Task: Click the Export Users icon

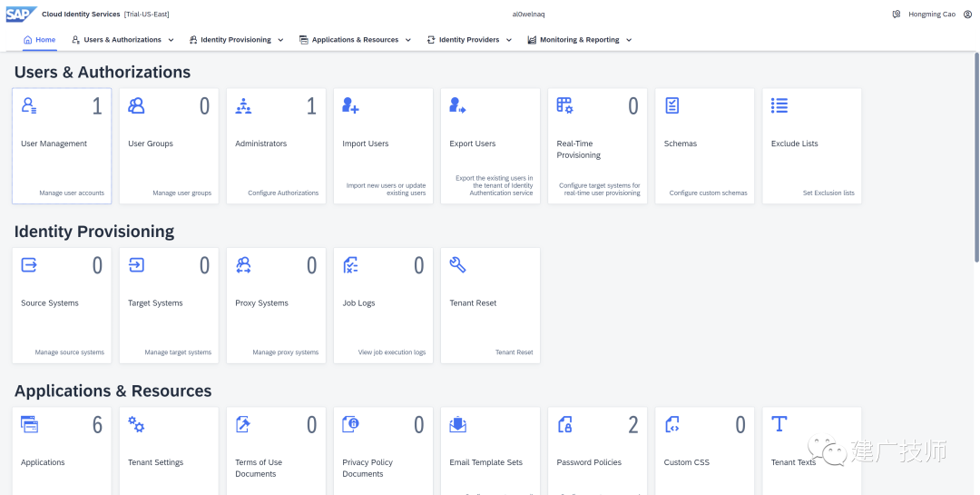Action: (x=457, y=105)
